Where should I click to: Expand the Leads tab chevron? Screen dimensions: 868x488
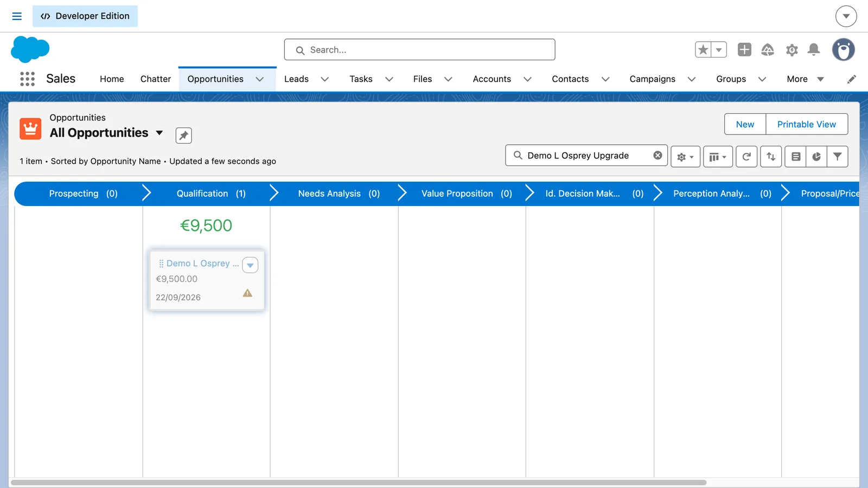pyautogui.click(x=325, y=79)
